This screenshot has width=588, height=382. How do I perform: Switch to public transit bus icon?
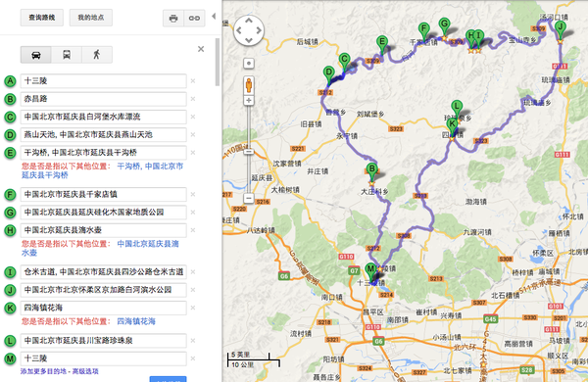click(67, 55)
